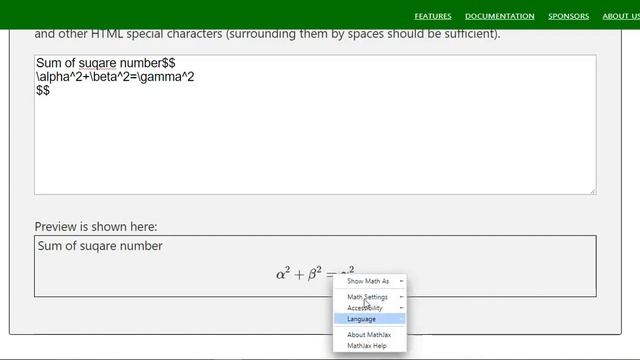640x360 pixels.
Task: Click the '\alpha^2+\beta^2=\gamma^2' line
Action: (x=115, y=77)
